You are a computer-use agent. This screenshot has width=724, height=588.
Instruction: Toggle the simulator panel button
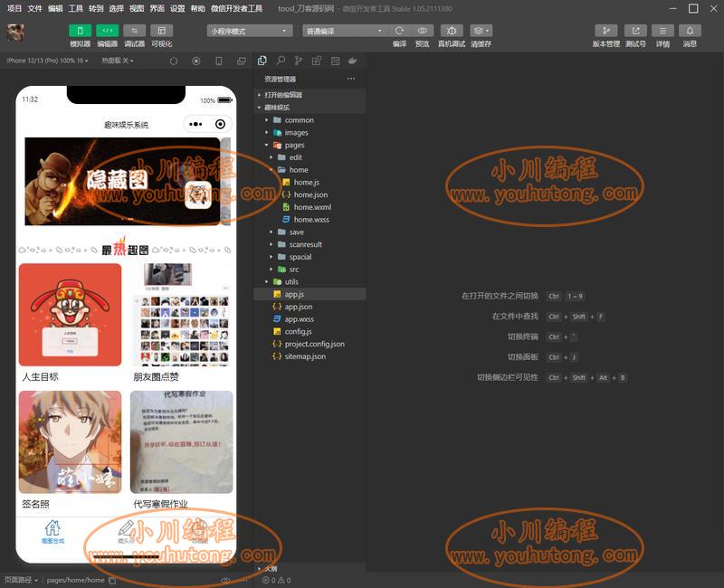pos(80,31)
